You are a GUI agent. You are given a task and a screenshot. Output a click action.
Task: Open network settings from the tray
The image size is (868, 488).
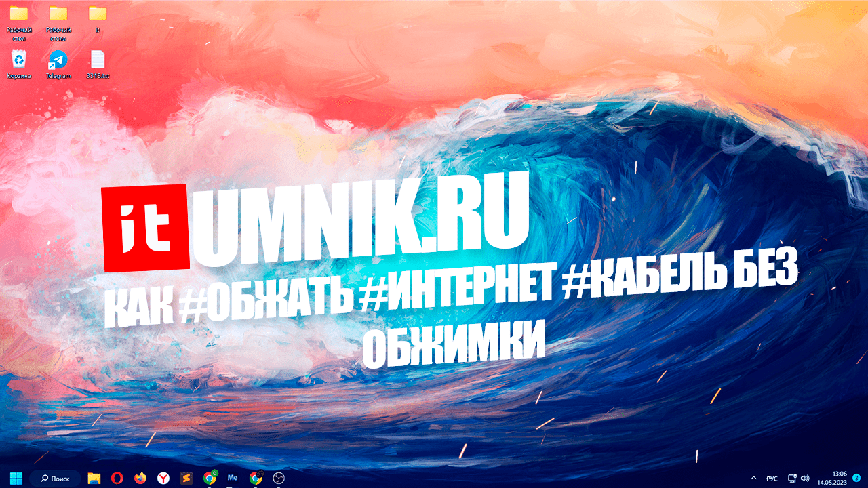click(x=791, y=479)
